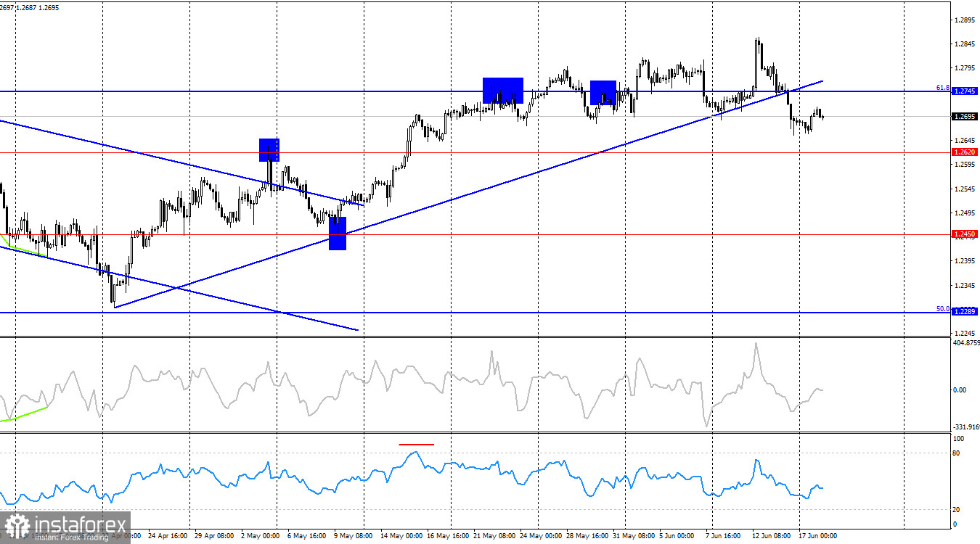Viewport: 980px width, 544px height.
Task: Click the 14 May 00:00 time label
Action: pos(401,537)
